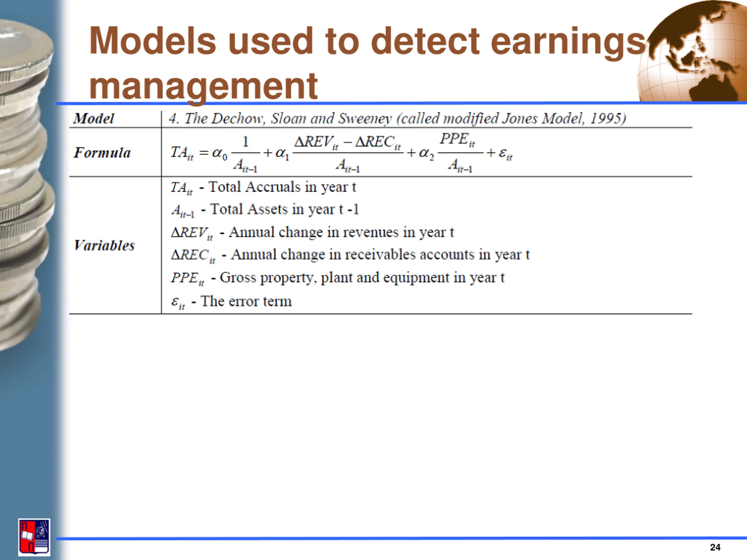
Task: Click the 'Formula' row label
Action: (x=102, y=153)
